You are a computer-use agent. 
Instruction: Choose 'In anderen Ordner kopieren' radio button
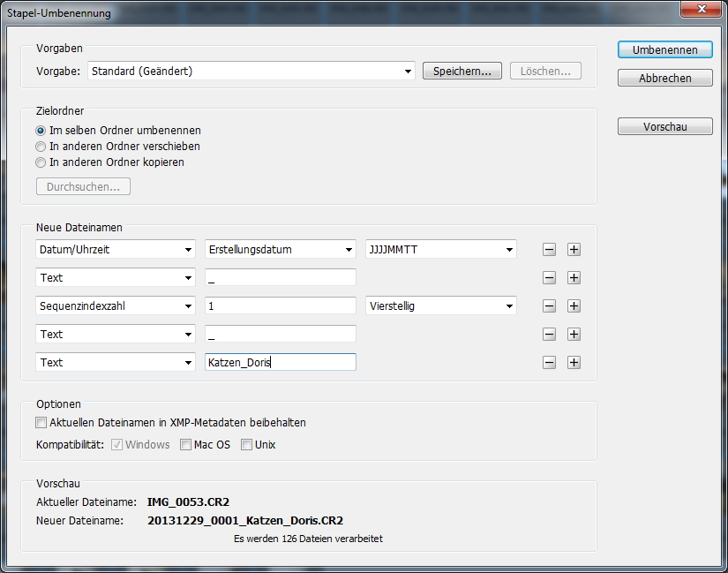[x=41, y=162]
